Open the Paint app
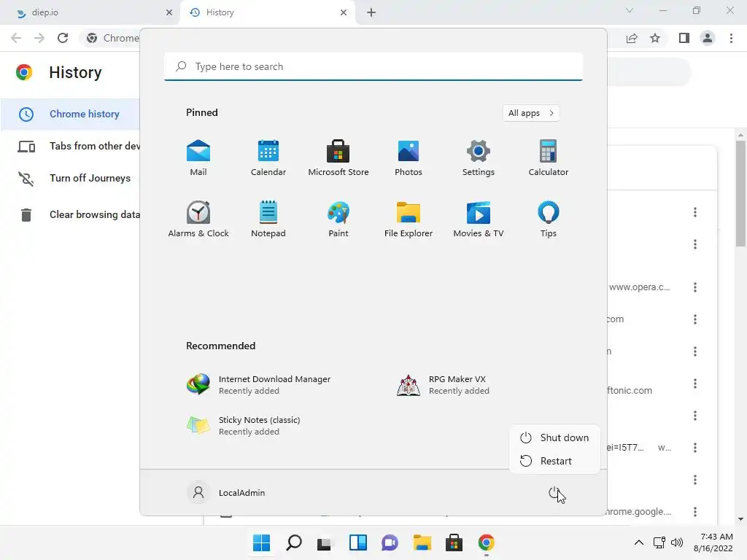Viewport: 747px width, 560px height. coord(338,219)
